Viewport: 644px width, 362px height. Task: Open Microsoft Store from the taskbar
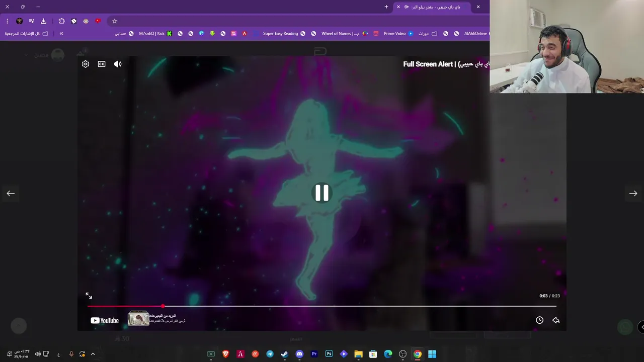click(x=373, y=354)
